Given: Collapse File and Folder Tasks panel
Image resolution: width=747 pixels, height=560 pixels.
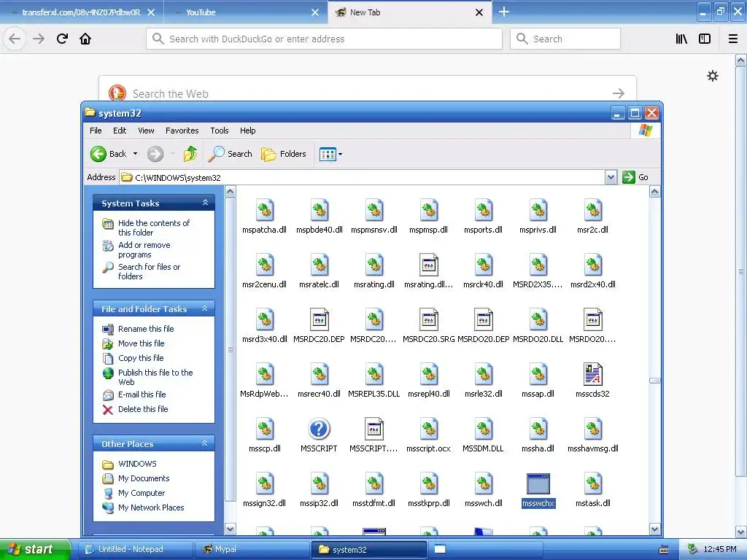Looking at the screenshot, I should click(205, 308).
